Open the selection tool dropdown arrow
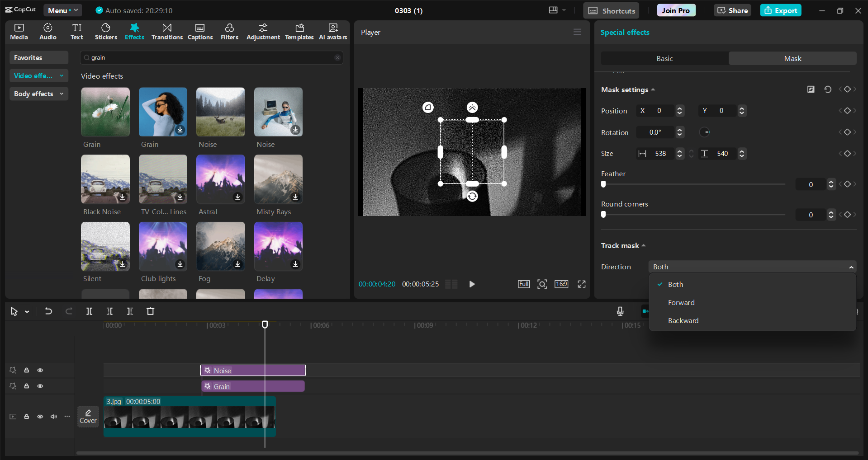Viewport: 868px width, 460px height. point(27,311)
